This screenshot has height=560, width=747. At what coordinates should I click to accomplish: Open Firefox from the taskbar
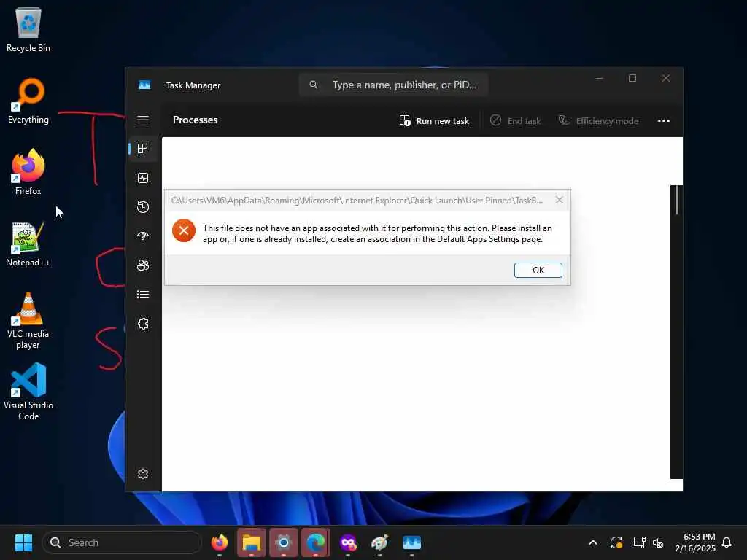[220, 542]
